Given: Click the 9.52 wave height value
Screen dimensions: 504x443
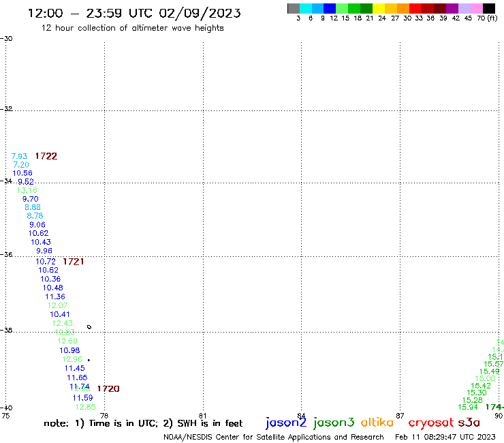Looking at the screenshot, I should [x=26, y=182].
